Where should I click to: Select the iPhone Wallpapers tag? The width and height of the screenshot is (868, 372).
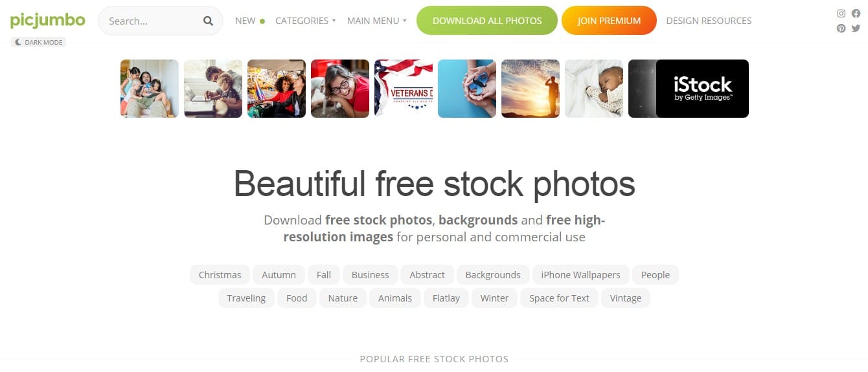580,275
